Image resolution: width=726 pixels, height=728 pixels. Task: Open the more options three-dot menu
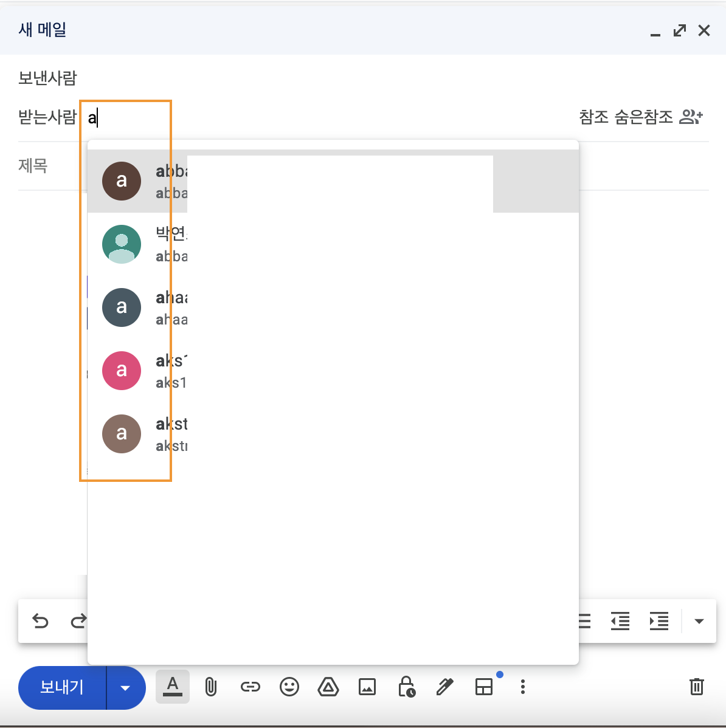(x=523, y=687)
